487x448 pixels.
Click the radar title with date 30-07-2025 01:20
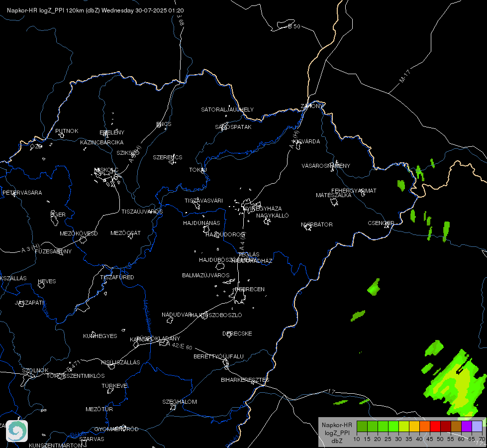(96, 10)
